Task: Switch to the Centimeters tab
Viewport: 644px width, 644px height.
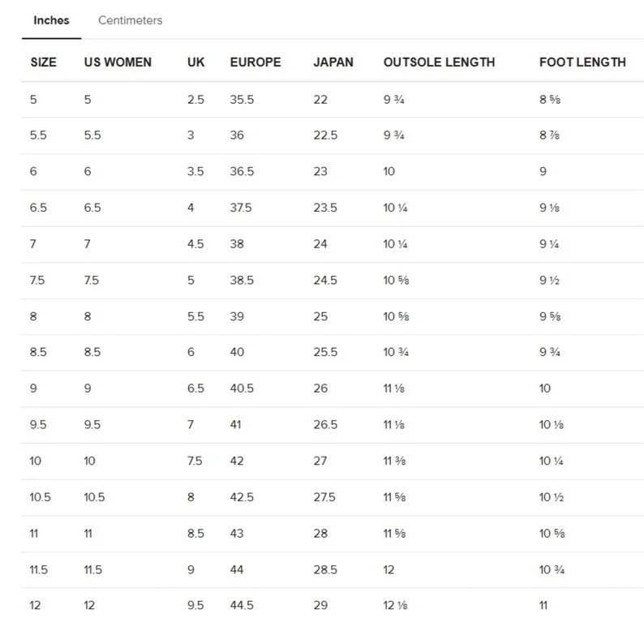Action: [131, 20]
